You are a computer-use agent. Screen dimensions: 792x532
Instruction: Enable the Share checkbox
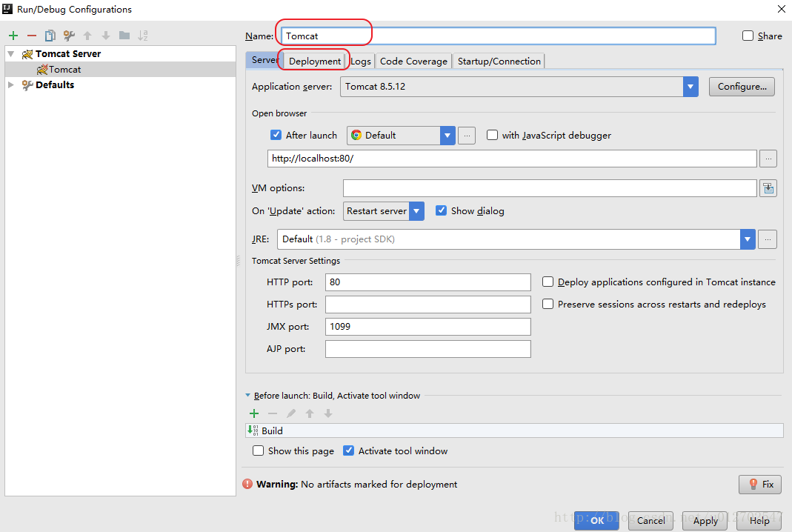tap(748, 36)
